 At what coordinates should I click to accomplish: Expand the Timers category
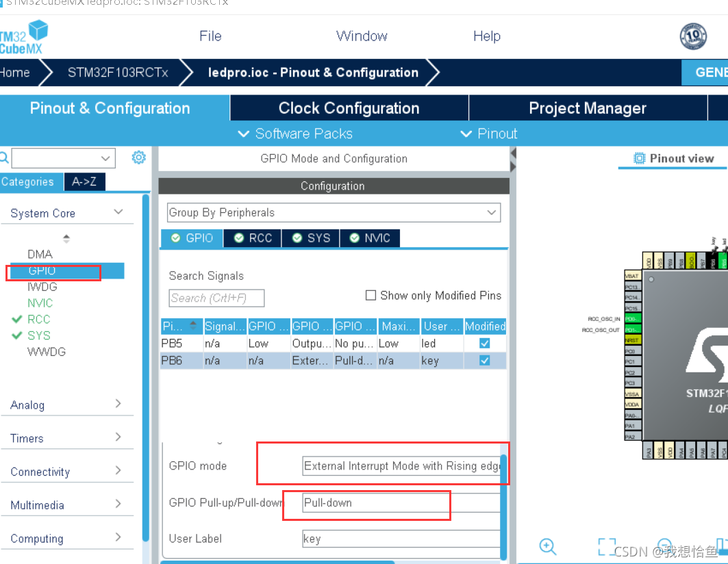pyautogui.click(x=118, y=437)
